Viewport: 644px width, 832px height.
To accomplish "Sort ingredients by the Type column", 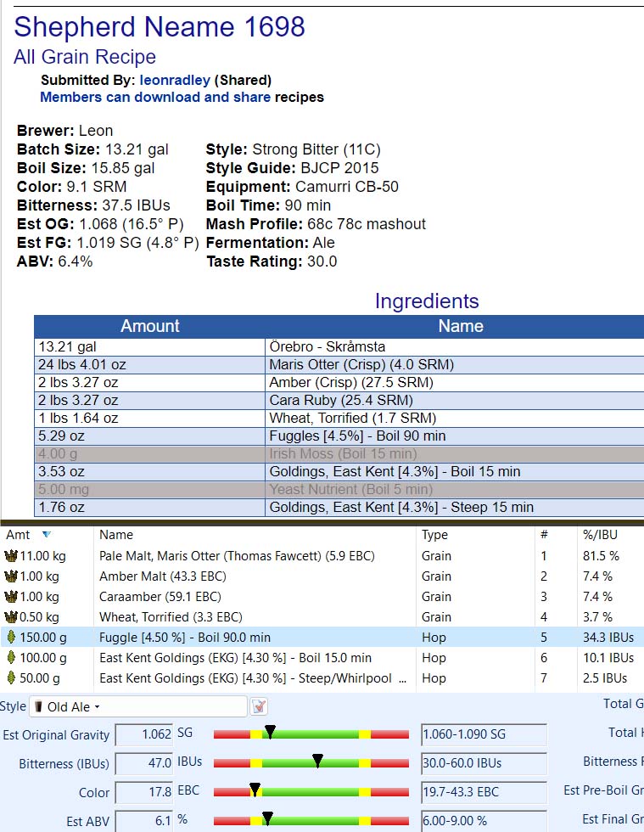I will point(434,534).
